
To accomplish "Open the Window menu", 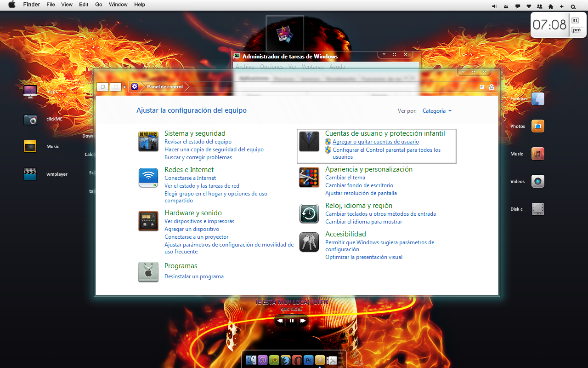I will 119,5.
